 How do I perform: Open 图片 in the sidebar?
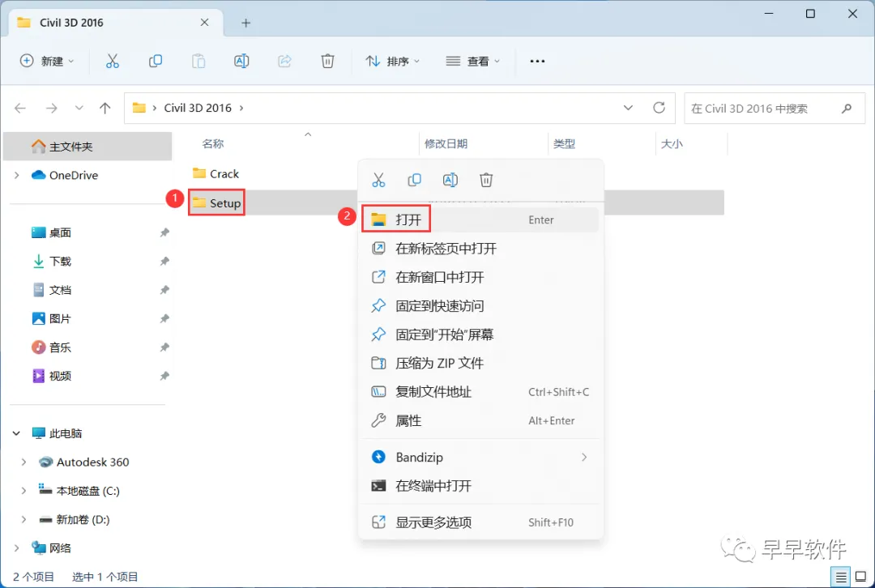click(60, 318)
